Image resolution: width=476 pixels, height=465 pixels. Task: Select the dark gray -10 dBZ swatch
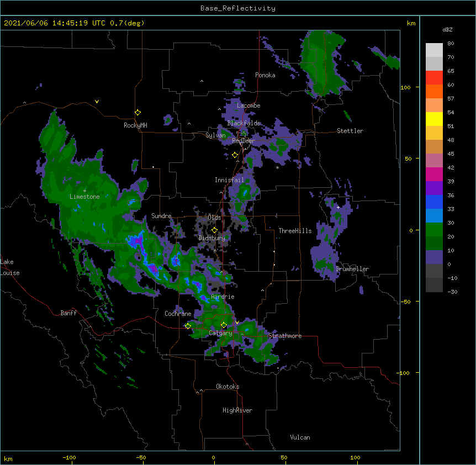click(x=434, y=285)
